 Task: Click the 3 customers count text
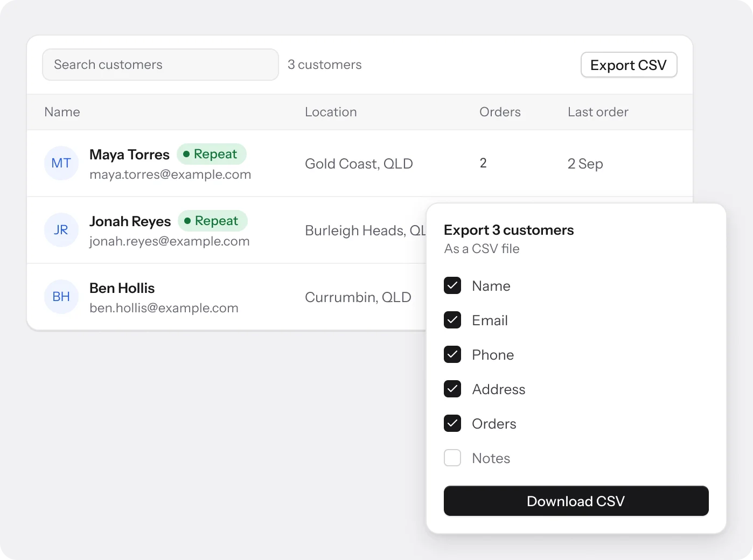coord(325,65)
